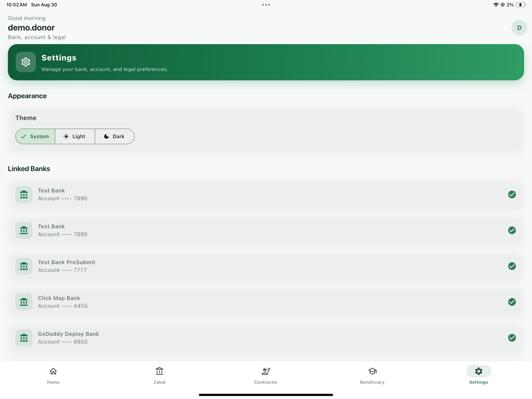Switch the theme to Light
The width and height of the screenshot is (532, 399).
[x=75, y=137]
